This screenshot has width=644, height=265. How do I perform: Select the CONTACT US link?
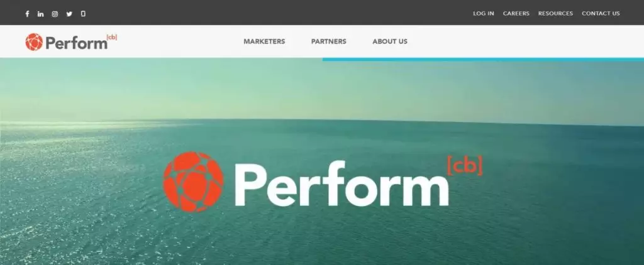pyautogui.click(x=601, y=14)
